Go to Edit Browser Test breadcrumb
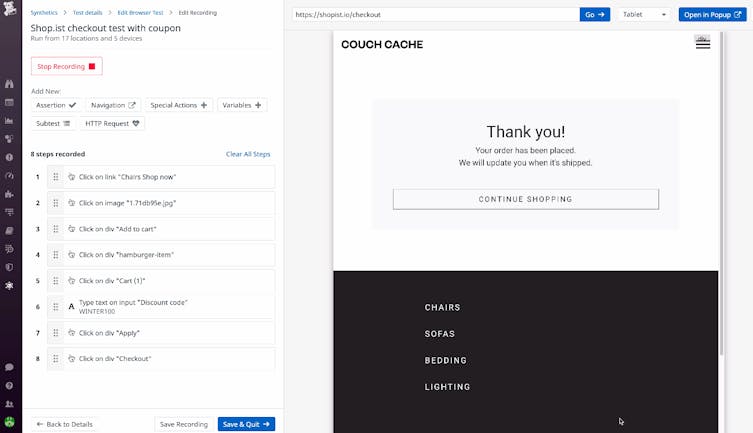 (x=140, y=12)
